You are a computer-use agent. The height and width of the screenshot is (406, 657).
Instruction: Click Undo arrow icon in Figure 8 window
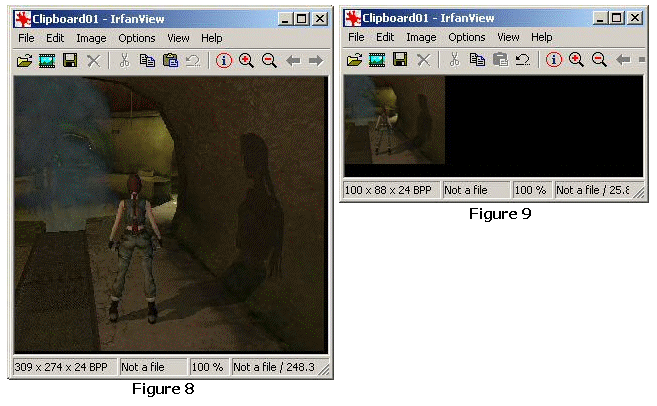193,61
